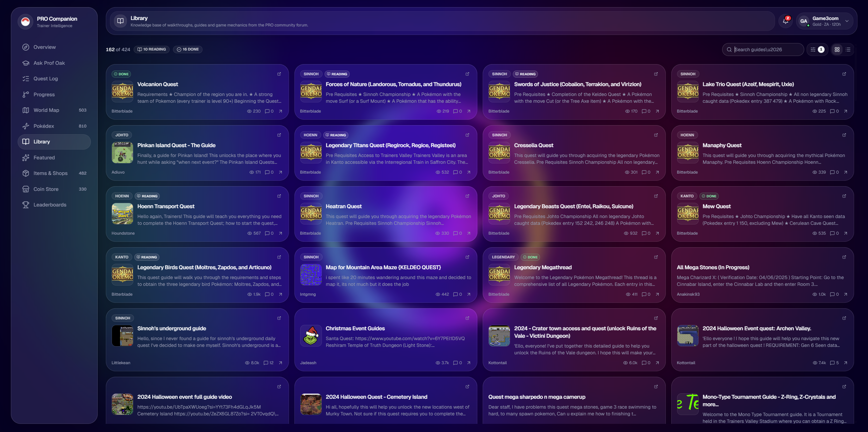Switch to list view layout
868x432 pixels.
[848, 50]
